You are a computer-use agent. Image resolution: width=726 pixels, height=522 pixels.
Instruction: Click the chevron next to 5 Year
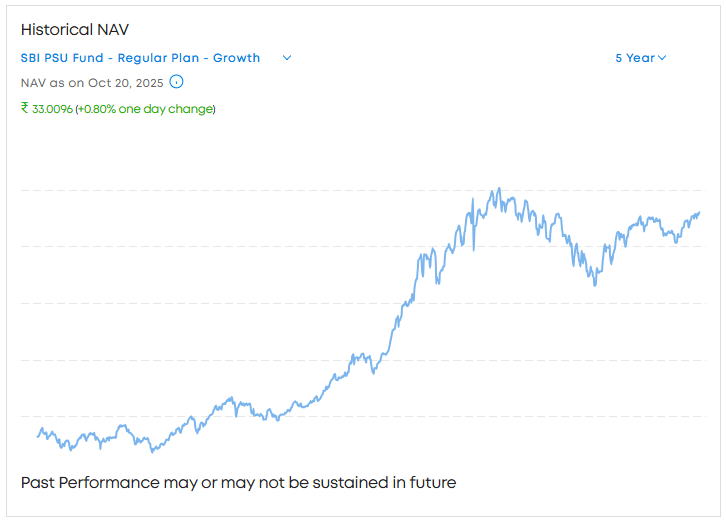coord(662,58)
